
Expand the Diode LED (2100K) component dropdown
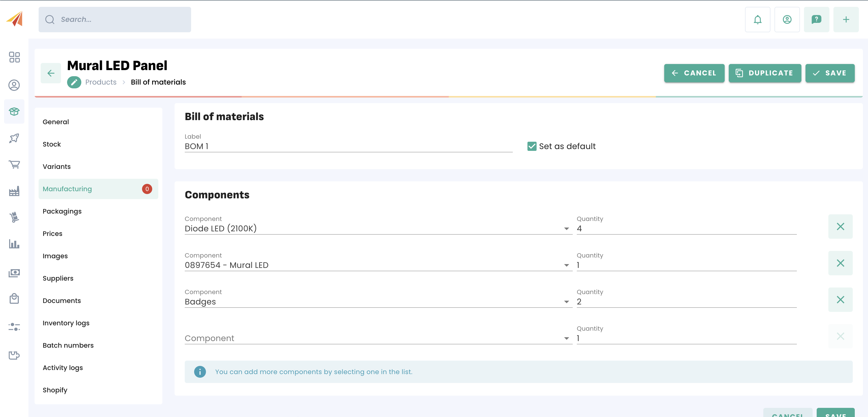(566, 229)
